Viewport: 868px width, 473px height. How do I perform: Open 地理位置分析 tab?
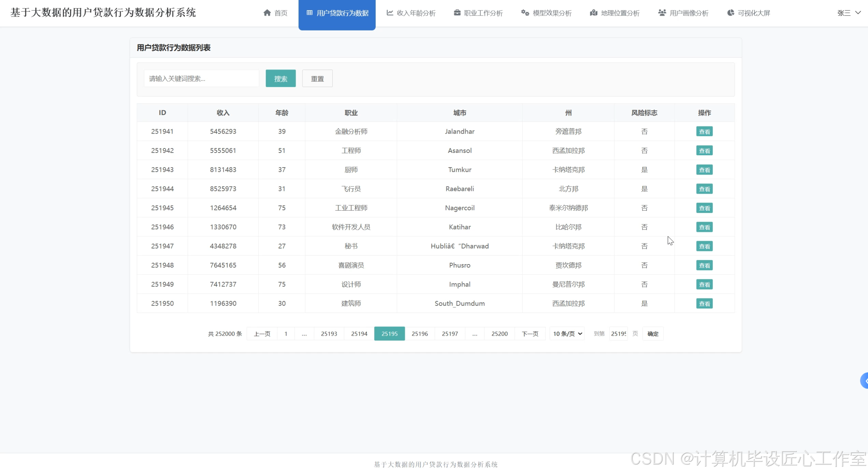[x=615, y=13]
